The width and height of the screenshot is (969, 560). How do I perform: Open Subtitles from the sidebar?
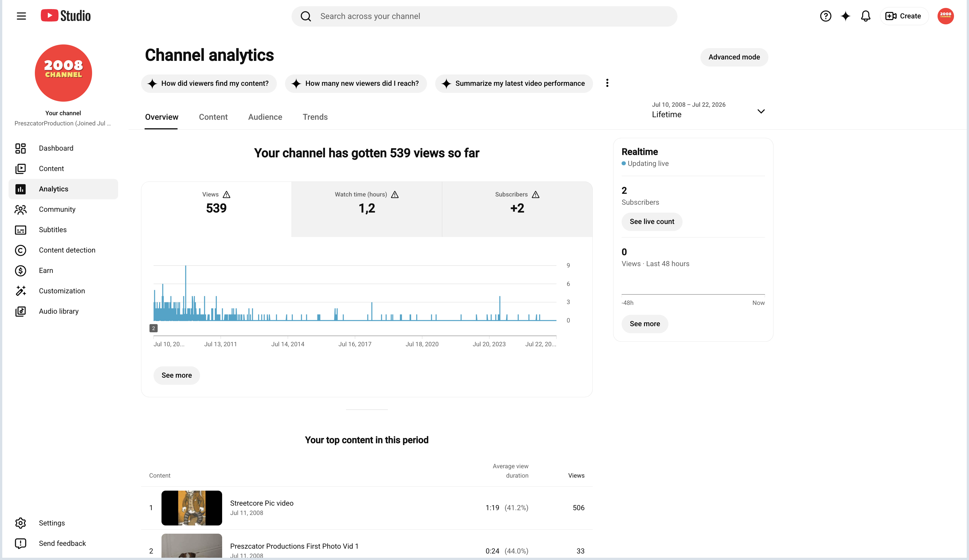click(63, 230)
